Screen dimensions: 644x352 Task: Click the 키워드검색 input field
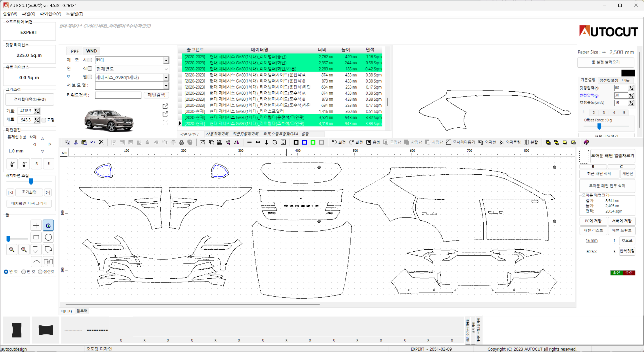pyautogui.click(x=118, y=95)
